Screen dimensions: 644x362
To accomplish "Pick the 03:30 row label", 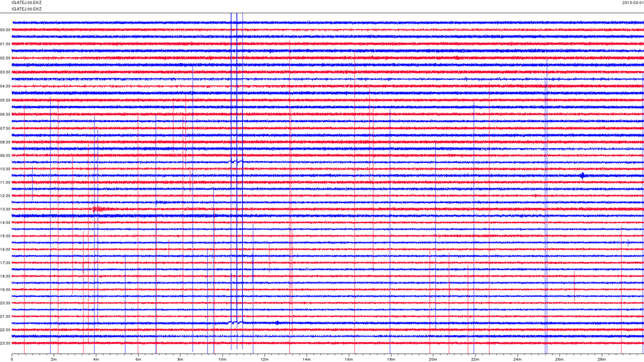I will 5,72.
